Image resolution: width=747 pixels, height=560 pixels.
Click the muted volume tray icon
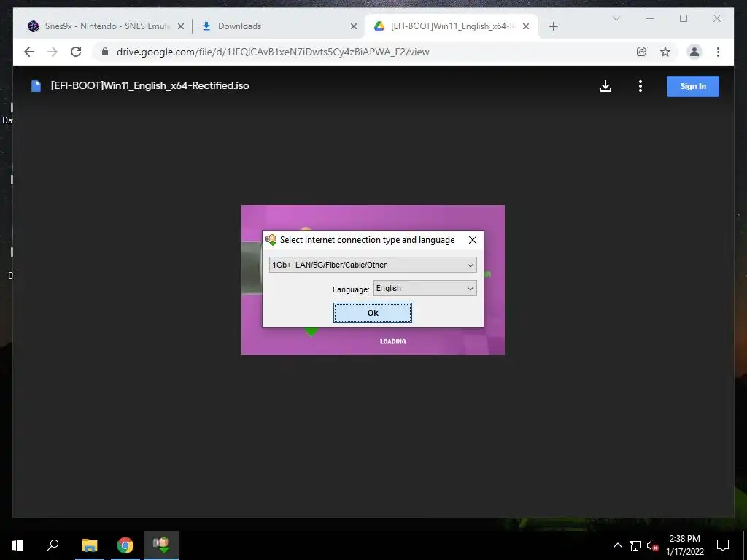point(652,545)
